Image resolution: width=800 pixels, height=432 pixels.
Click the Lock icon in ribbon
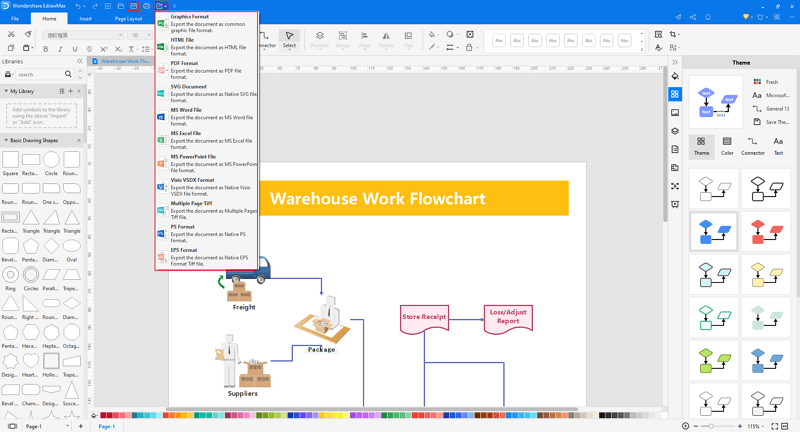(469, 47)
